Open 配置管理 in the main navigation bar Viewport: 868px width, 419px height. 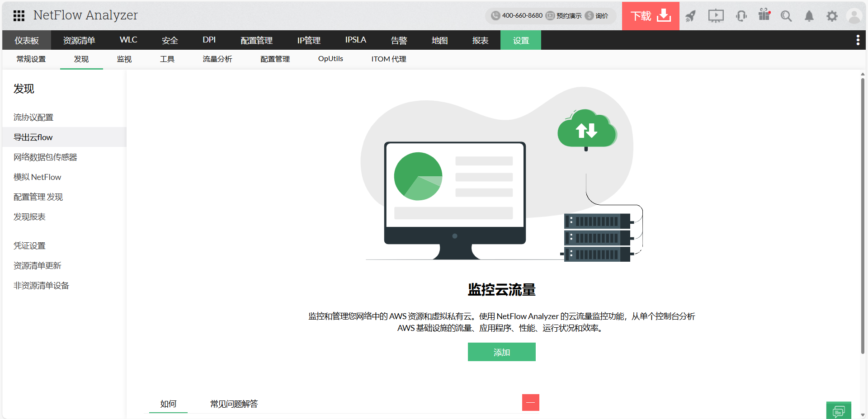tap(257, 40)
